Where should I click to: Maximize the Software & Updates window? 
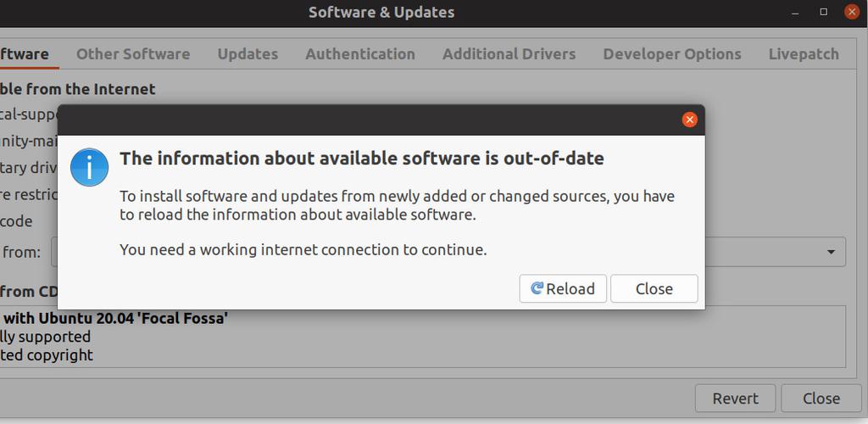click(x=824, y=12)
